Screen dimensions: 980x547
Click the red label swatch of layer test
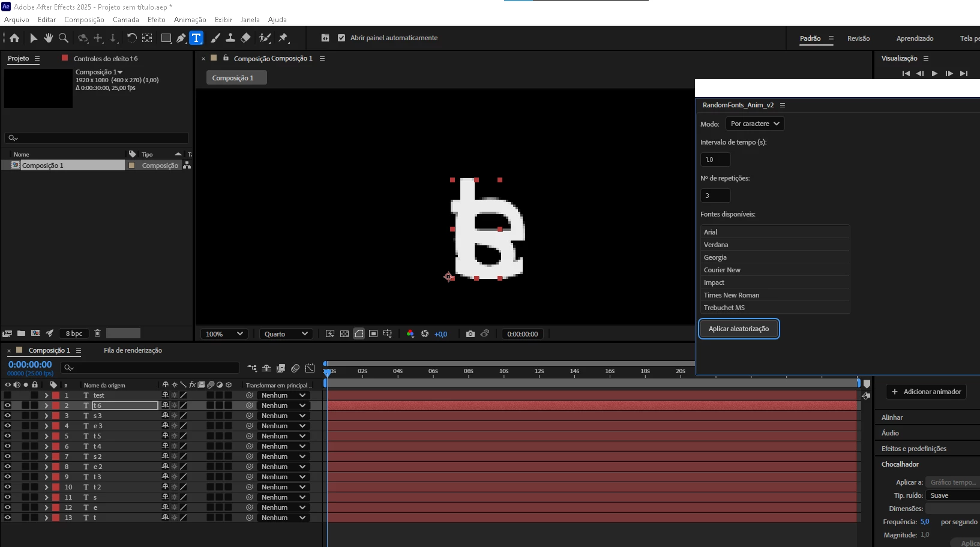point(56,395)
